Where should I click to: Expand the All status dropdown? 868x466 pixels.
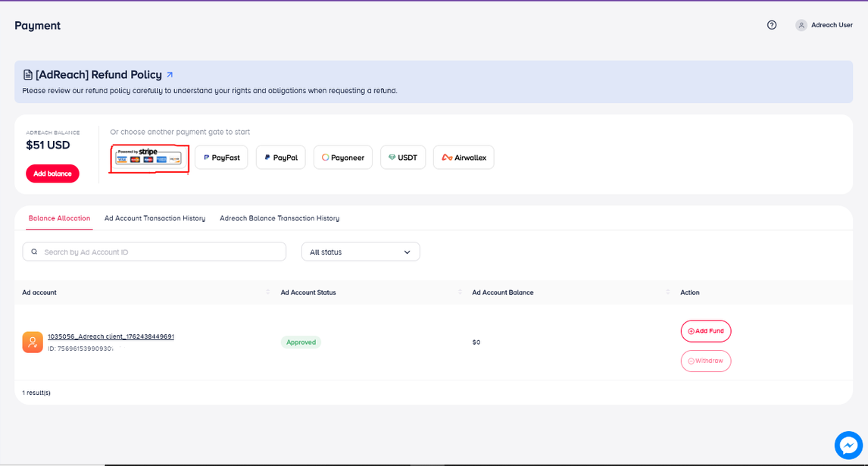pyautogui.click(x=361, y=252)
